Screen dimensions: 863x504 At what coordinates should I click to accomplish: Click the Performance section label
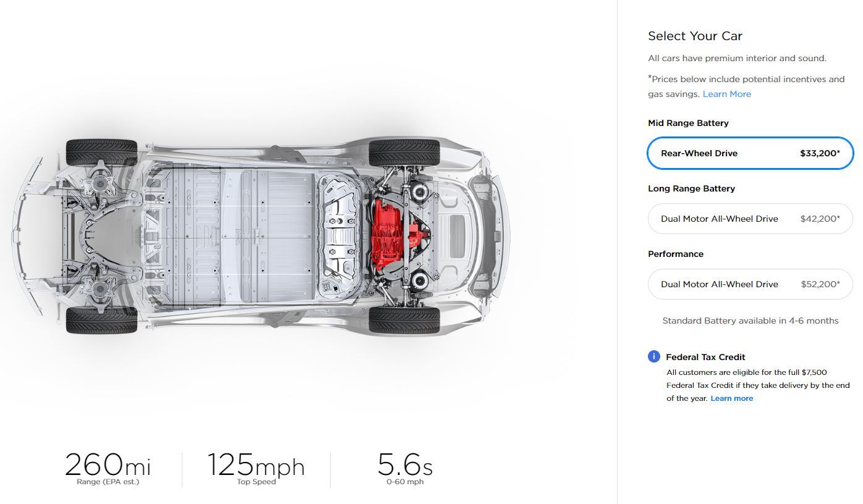click(x=676, y=254)
